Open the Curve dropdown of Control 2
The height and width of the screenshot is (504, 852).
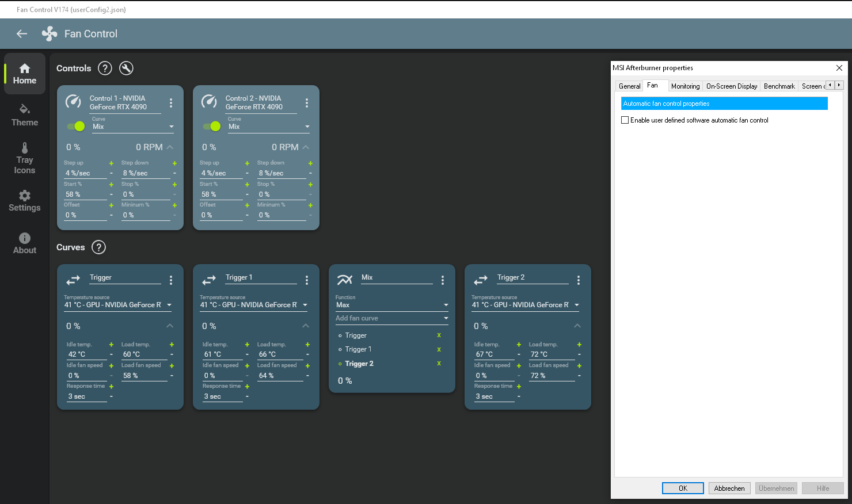pos(269,127)
